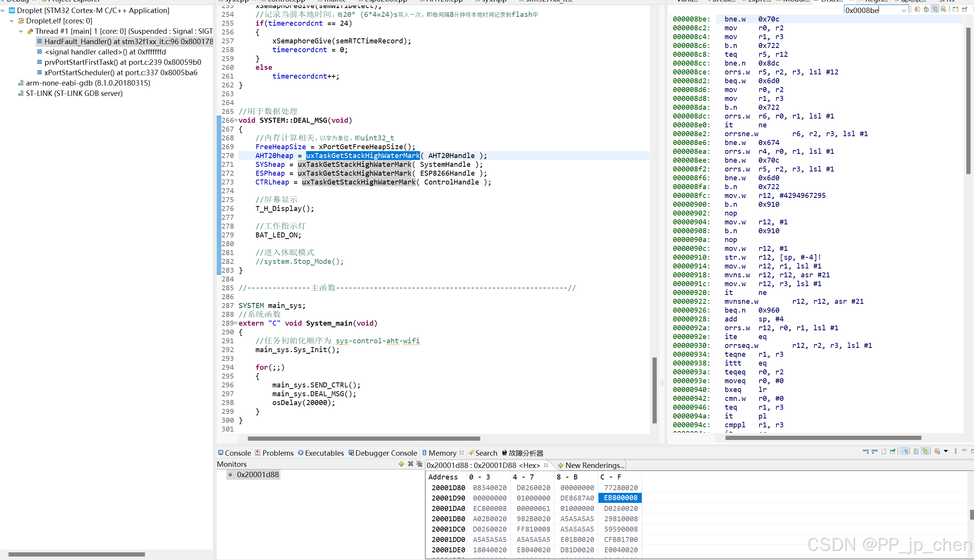Image resolution: width=974 pixels, height=560 pixels.
Task: Click Refresh View in the disassembly toolbar
Action: (917, 9)
